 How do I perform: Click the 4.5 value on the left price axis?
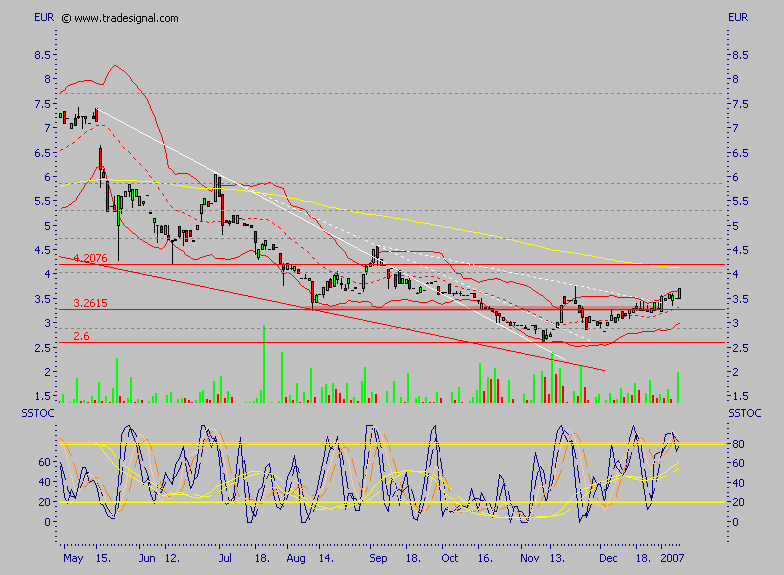(x=42, y=250)
